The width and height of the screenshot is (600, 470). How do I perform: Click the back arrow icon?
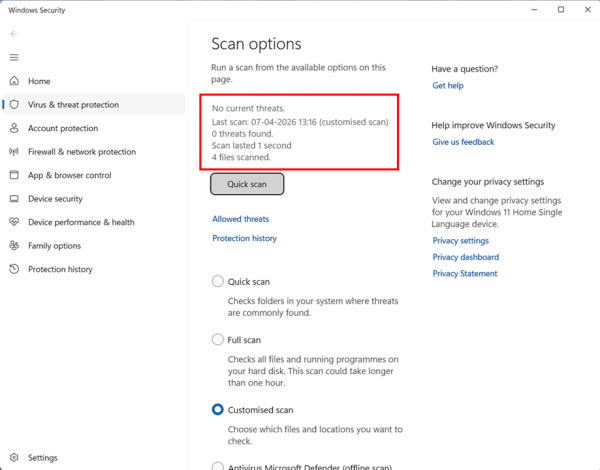pyautogui.click(x=14, y=34)
